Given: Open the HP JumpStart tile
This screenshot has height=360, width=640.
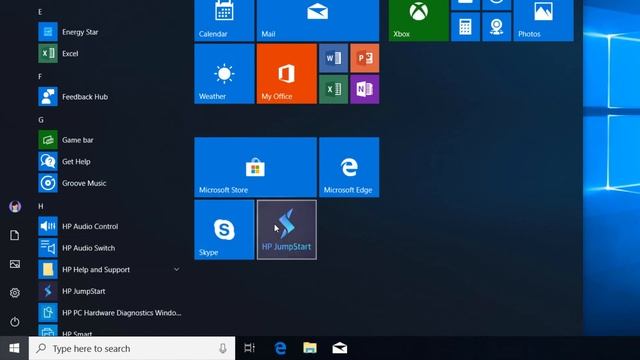Looking at the screenshot, I should pyautogui.click(x=287, y=230).
